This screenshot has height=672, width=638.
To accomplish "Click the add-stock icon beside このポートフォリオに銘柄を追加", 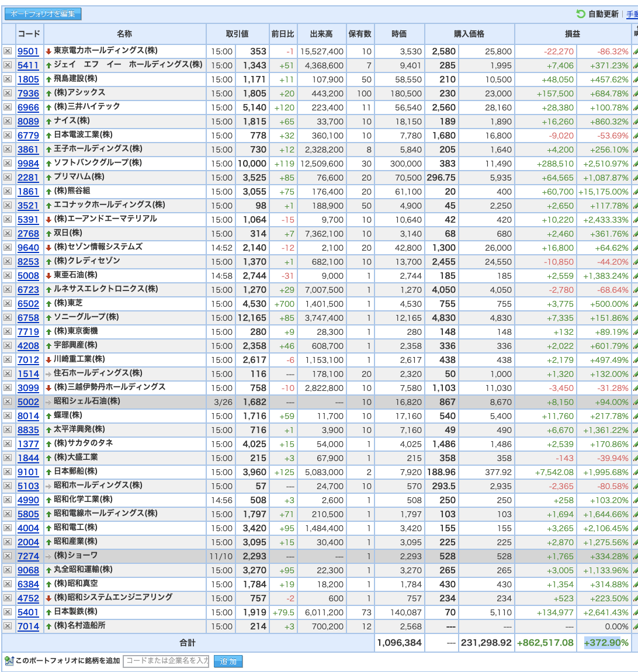I will (x=9, y=661).
